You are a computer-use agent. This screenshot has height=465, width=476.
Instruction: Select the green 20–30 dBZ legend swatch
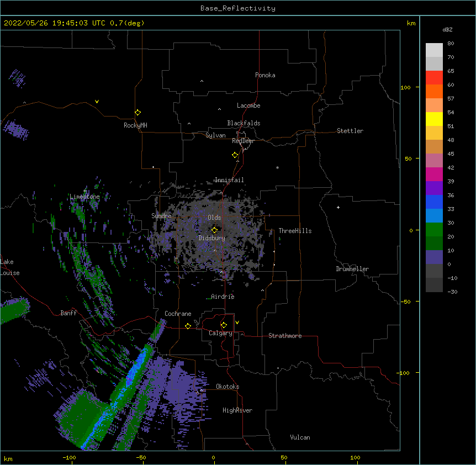434,230
